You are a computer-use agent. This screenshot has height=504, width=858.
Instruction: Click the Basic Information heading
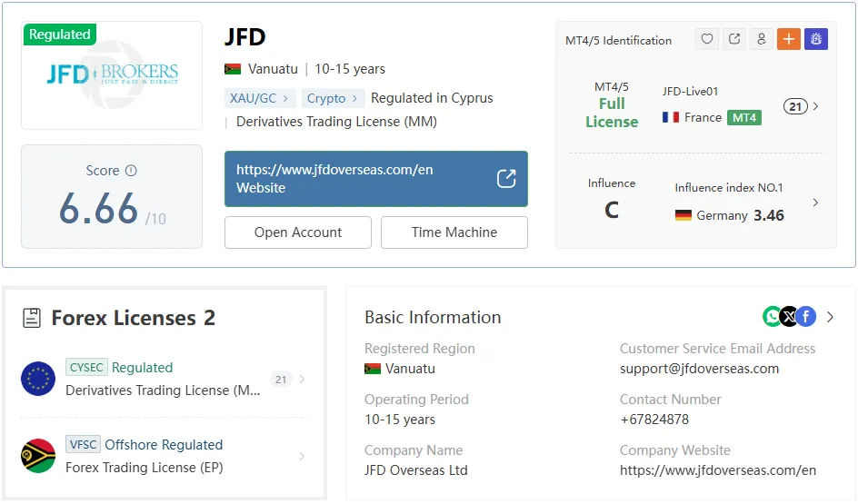coord(433,317)
